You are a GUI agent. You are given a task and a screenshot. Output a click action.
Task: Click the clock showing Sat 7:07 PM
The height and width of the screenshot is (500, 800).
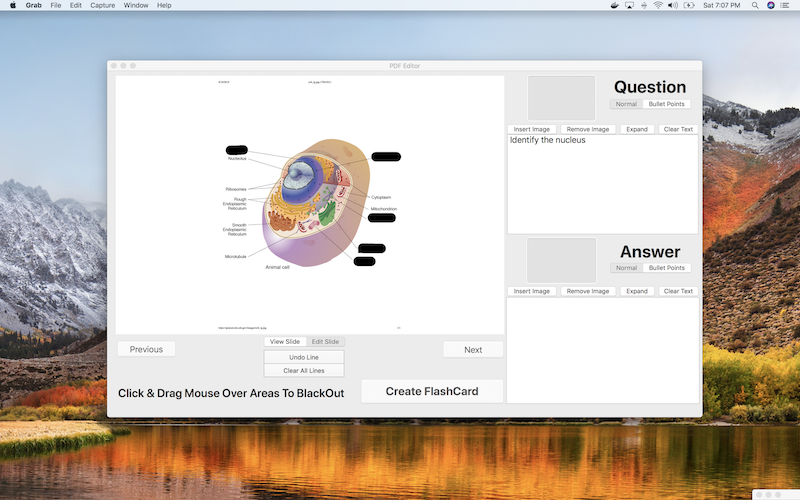point(721,5)
